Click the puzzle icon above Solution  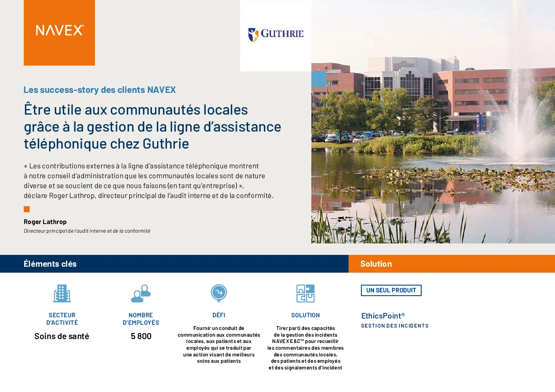coord(305,294)
